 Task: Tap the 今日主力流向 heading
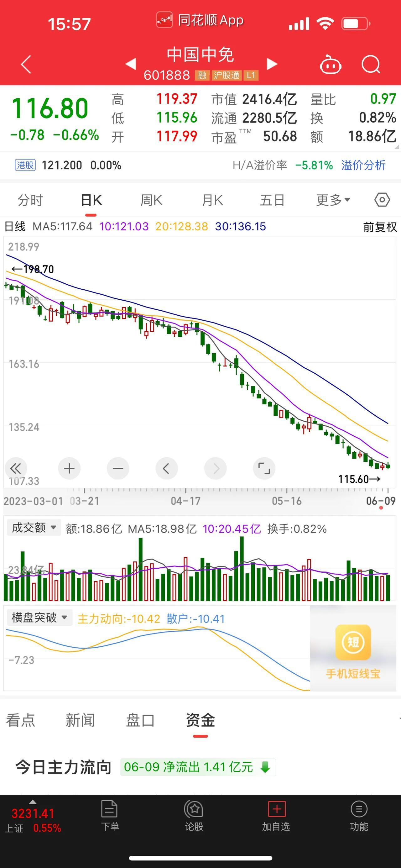tap(63, 767)
